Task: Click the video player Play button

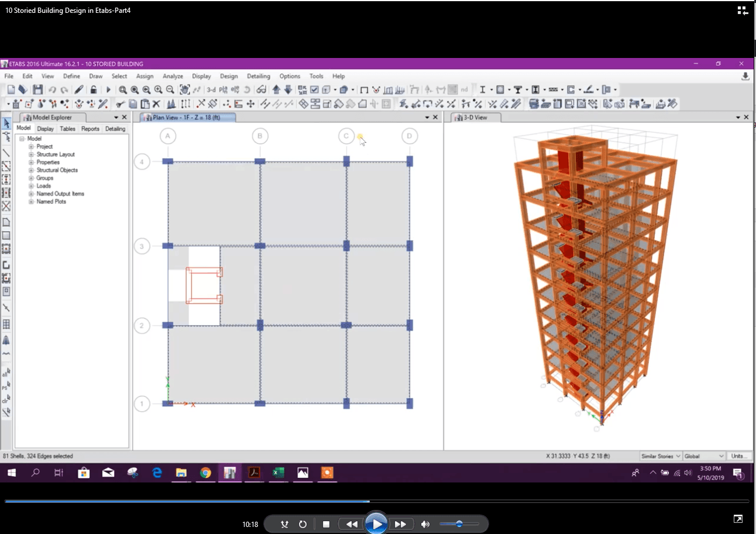Action: click(376, 524)
